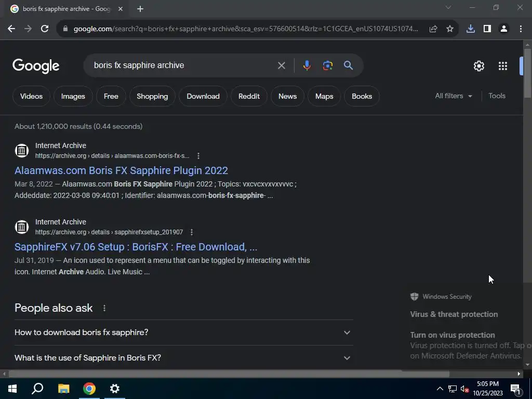Open Chrome three-dot menu
Image resolution: width=532 pixels, height=399 pixels.
tap(521, 29)
